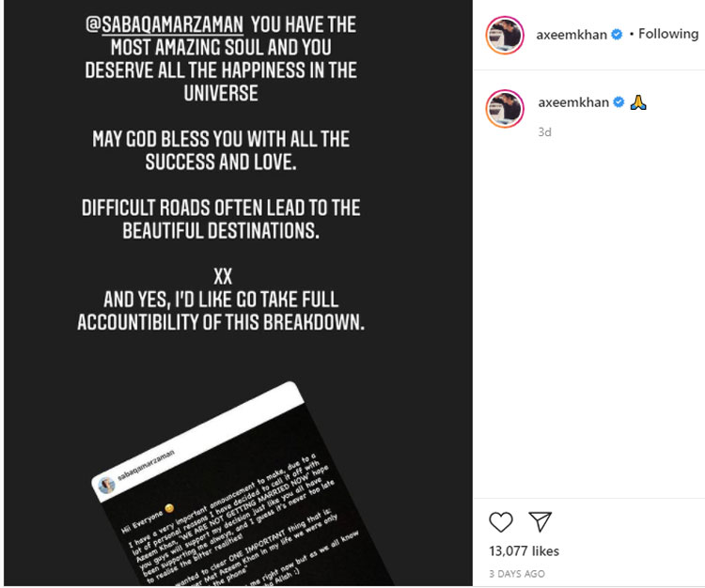Click sabaqamarzaman's avatar inside the embedded screenshot
The height and width of the screenshot is (588, 705).
(106, 485)
